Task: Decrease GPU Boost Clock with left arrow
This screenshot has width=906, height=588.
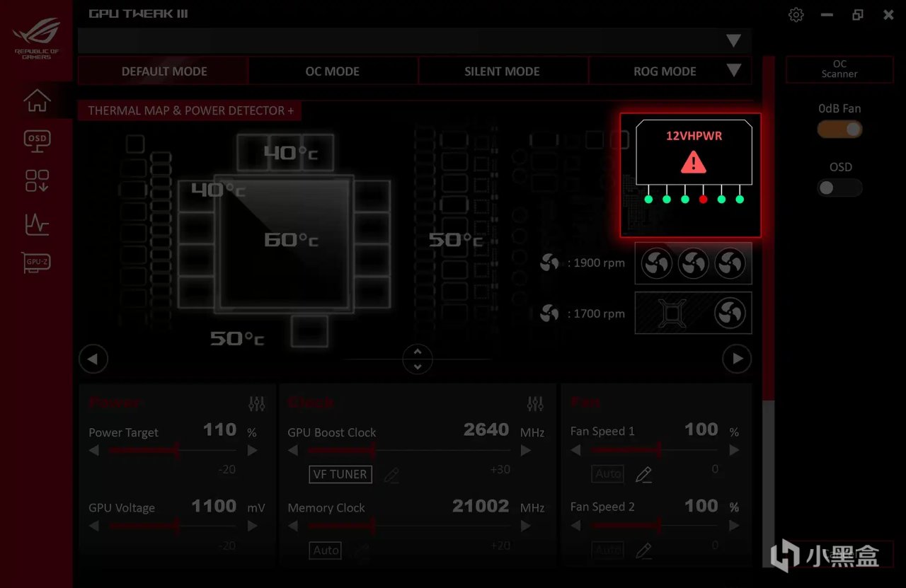Action: click(x=293, y=451)
